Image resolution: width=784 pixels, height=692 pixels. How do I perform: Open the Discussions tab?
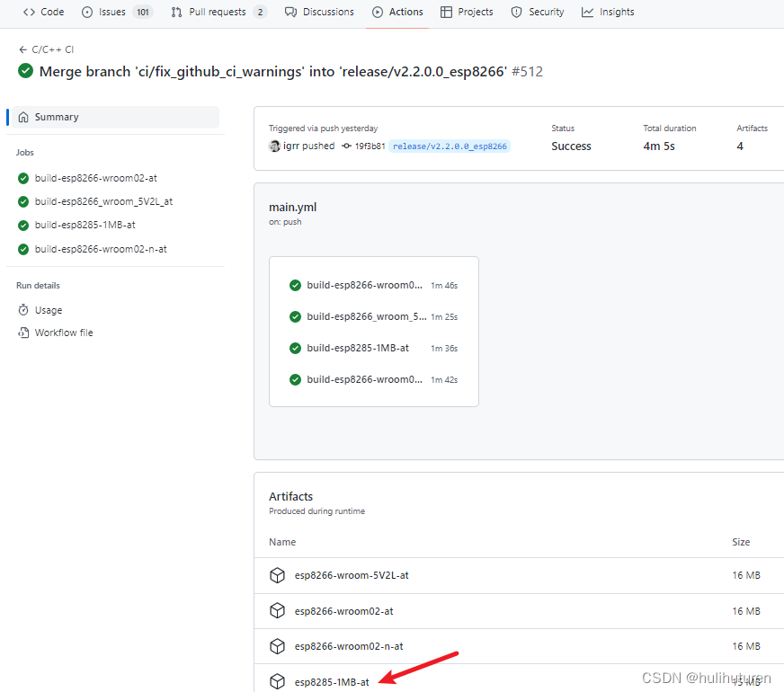[319, 12]
